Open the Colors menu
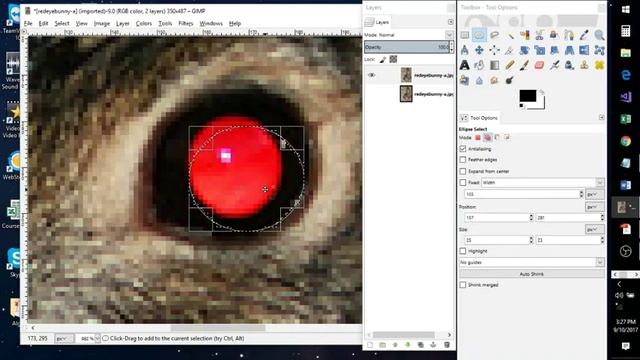 coord(144,24)
